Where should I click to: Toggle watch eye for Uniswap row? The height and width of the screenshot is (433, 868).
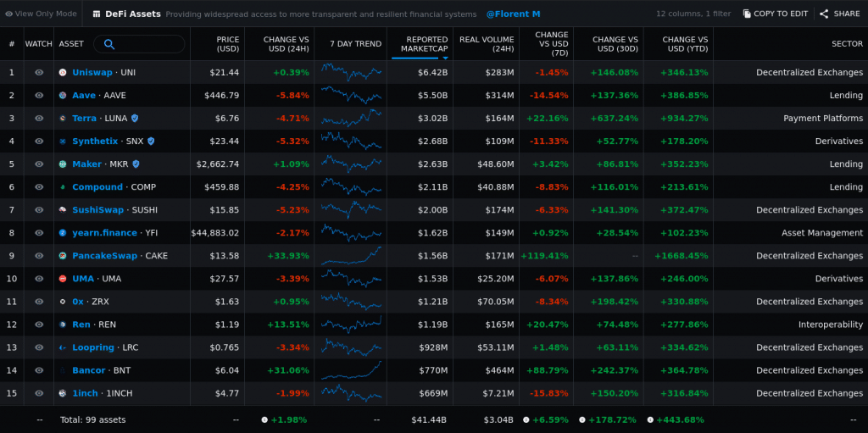coord(39,73)
